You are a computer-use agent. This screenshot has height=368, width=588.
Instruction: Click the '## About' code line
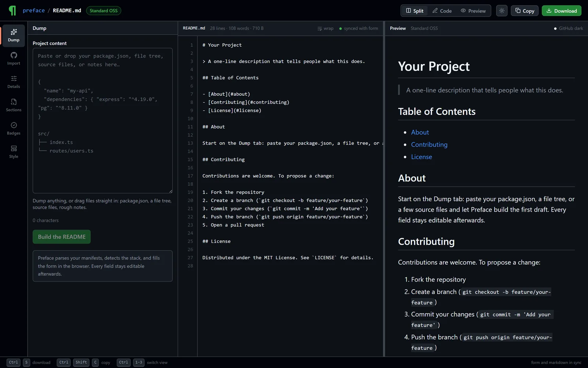214,127
